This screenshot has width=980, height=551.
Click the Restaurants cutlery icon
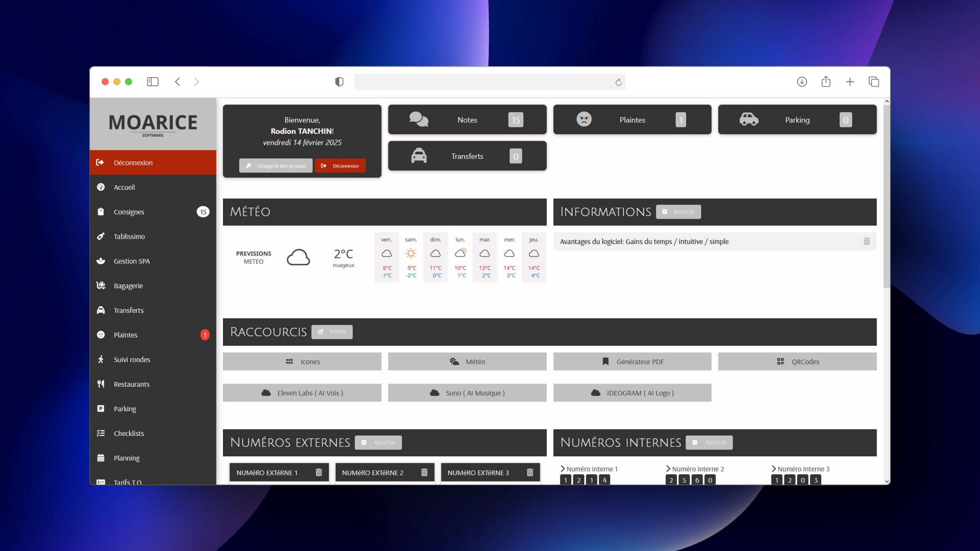coord(100,384)
